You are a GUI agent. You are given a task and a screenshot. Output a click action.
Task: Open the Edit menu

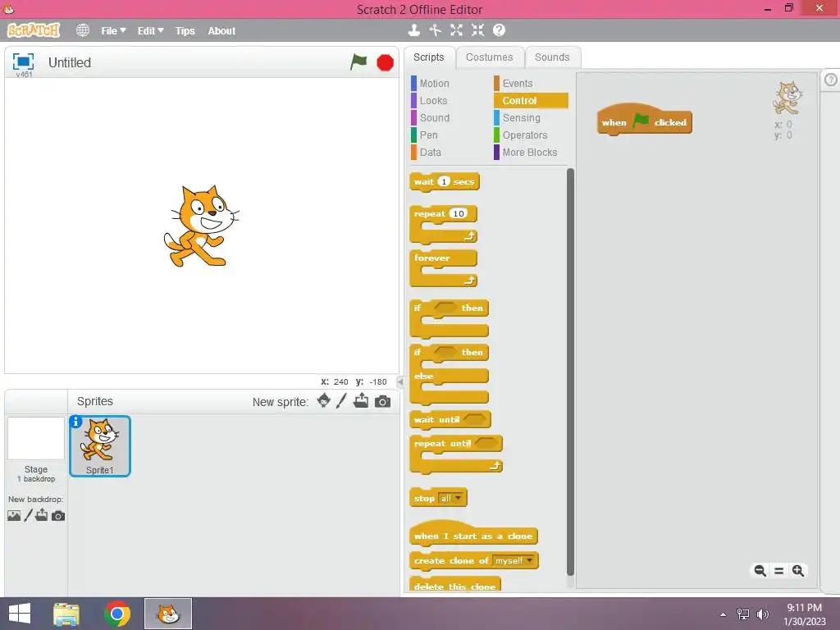pos(150,31)
